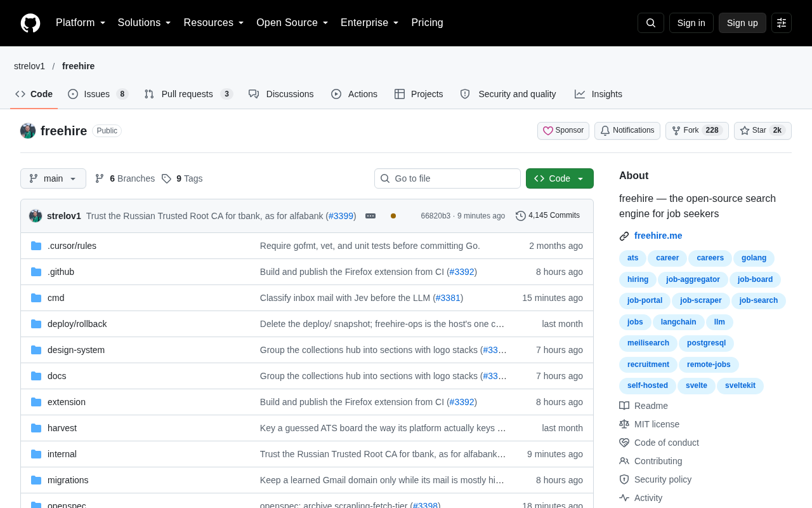Screen dimensions: 812x508
Task: Click the commit author avatar in the commit bar
Action: point(36,216)
